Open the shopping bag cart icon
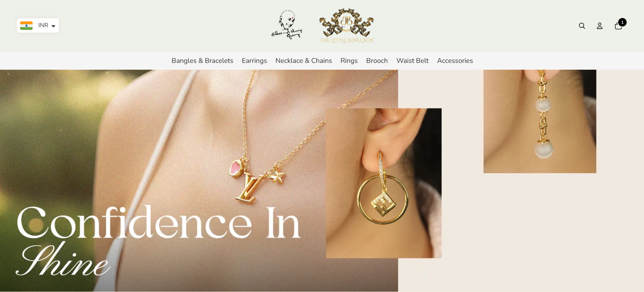This screenshot has width=644, height=292. (x=618, y=26)
